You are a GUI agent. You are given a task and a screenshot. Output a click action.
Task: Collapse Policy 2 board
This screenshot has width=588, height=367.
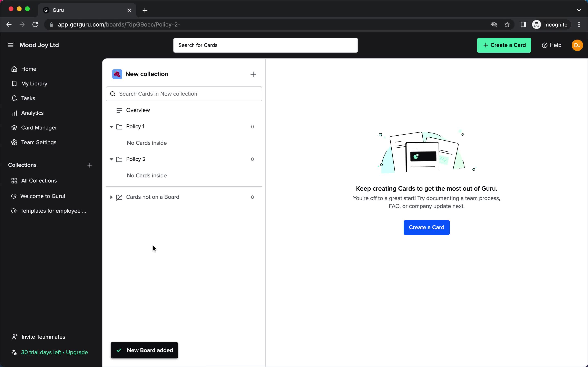(111, 159)
